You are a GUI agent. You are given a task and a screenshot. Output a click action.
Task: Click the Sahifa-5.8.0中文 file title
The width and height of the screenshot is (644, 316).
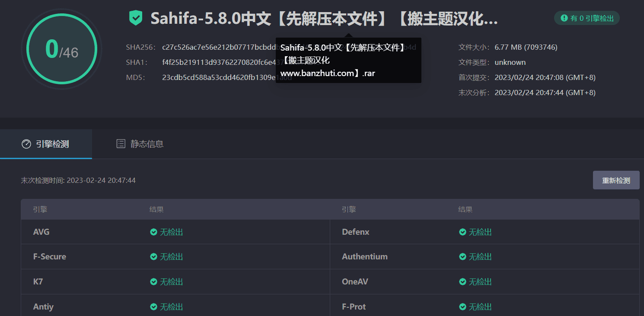pos(324,19)
